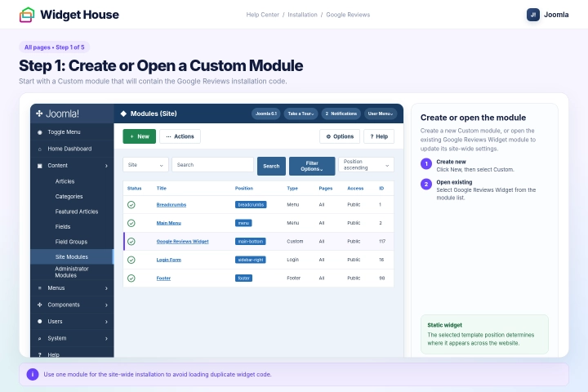Open Articles in the Content menu
The width and height of the screenshot is (588, 392).
(x=65, y=181)
